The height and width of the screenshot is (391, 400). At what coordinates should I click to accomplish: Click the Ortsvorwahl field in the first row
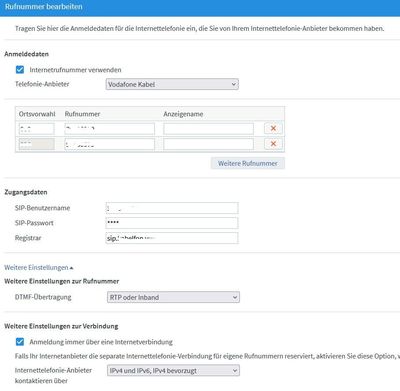click(x=36, y=129)
